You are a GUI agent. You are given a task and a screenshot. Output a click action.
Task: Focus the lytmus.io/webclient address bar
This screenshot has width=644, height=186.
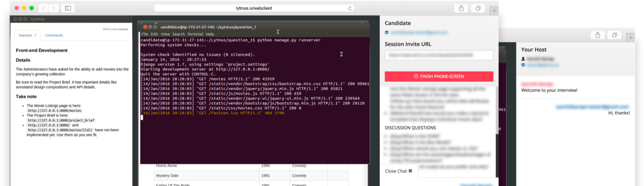click(254, 8)
